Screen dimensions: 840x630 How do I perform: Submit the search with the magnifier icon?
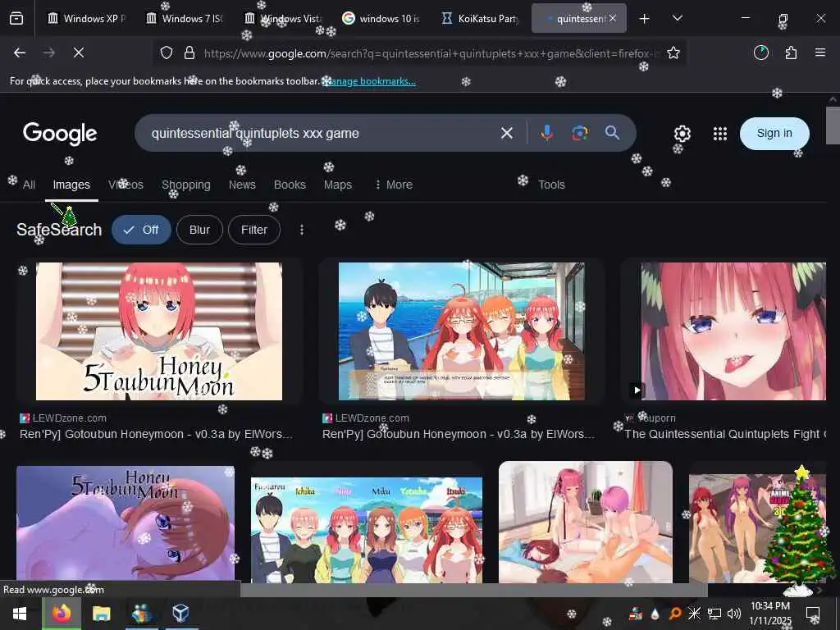[612, 133]
